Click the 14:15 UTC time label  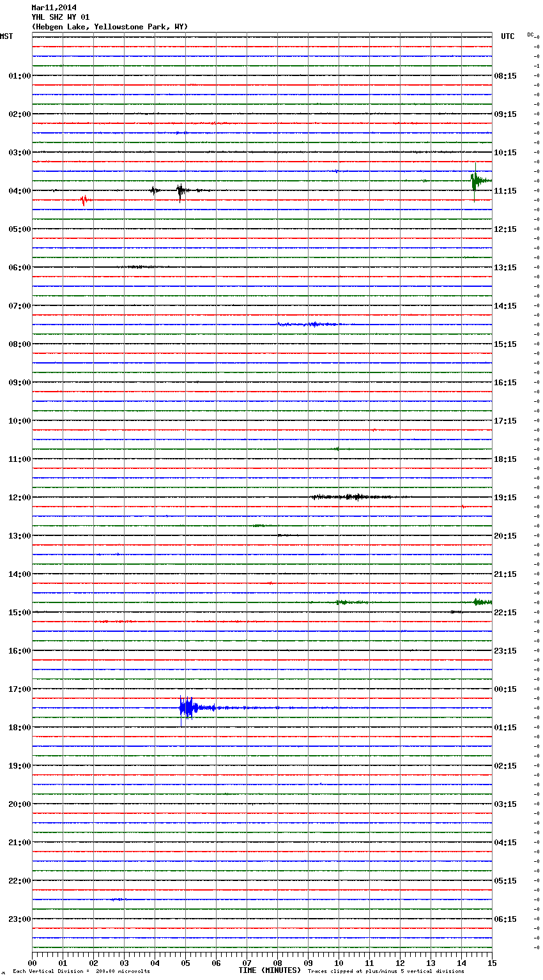click(x=505, y=306)
